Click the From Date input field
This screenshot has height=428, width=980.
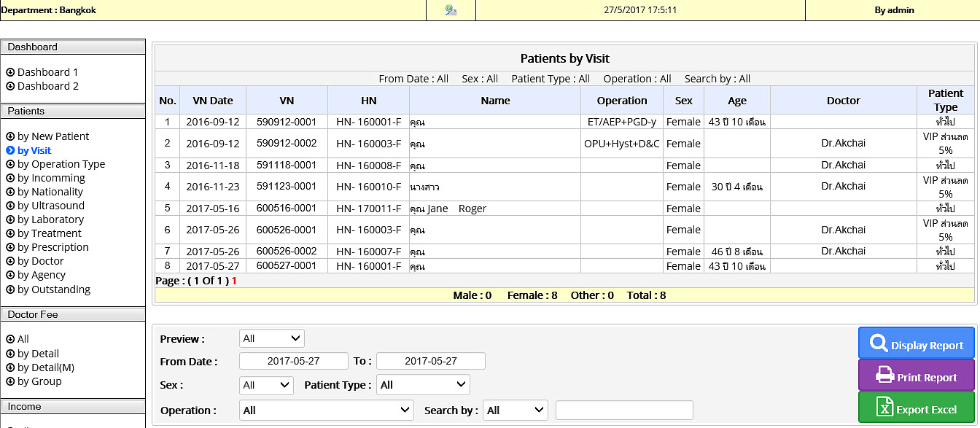294,361
